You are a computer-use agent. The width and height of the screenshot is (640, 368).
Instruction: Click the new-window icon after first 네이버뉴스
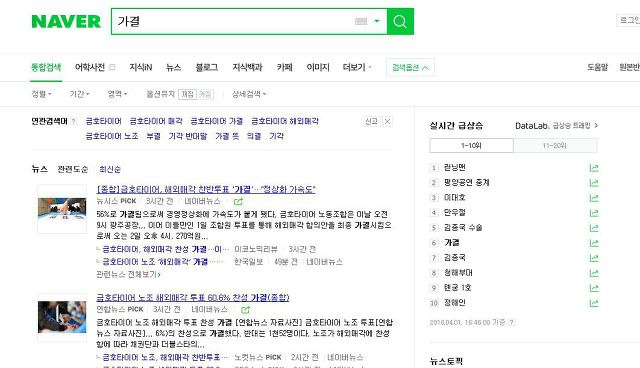pos(238,202)
